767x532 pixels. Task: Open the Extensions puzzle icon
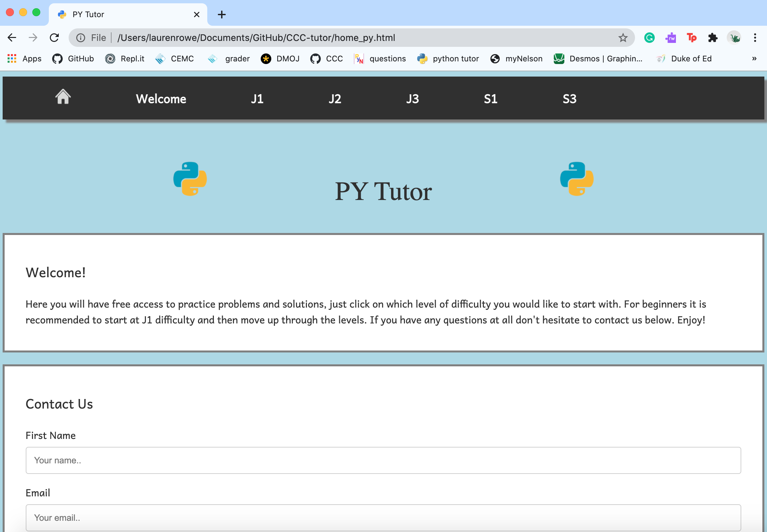[712, 38]
